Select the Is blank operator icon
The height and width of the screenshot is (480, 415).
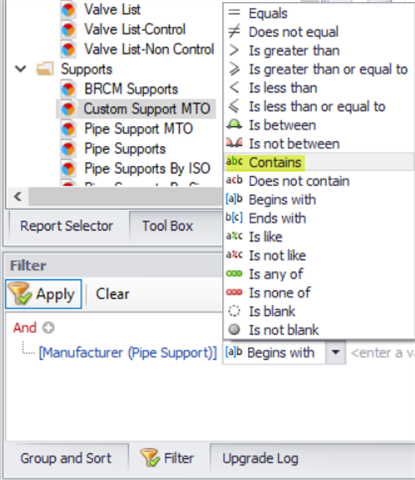(234, 311)
